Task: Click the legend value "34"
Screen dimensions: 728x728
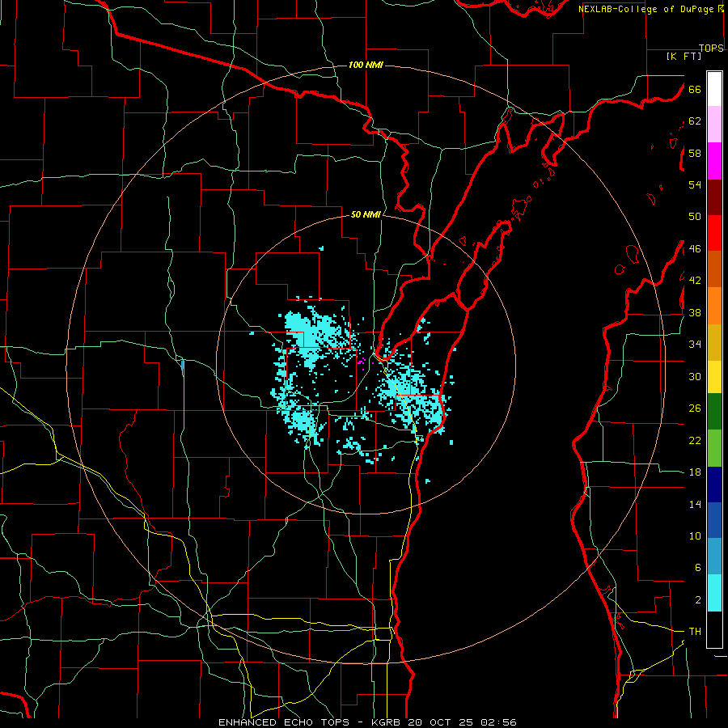Action: (695, 345)
